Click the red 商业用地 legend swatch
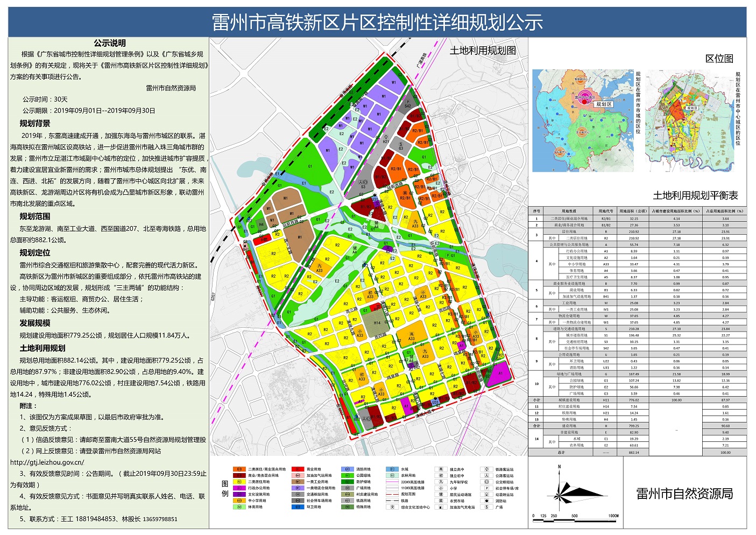The image size is (756, 535). point(298,469)
